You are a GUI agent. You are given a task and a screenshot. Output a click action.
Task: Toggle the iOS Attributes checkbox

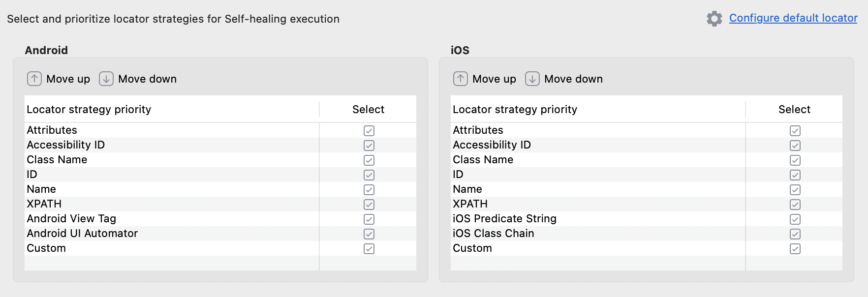(x=795, y=131)
